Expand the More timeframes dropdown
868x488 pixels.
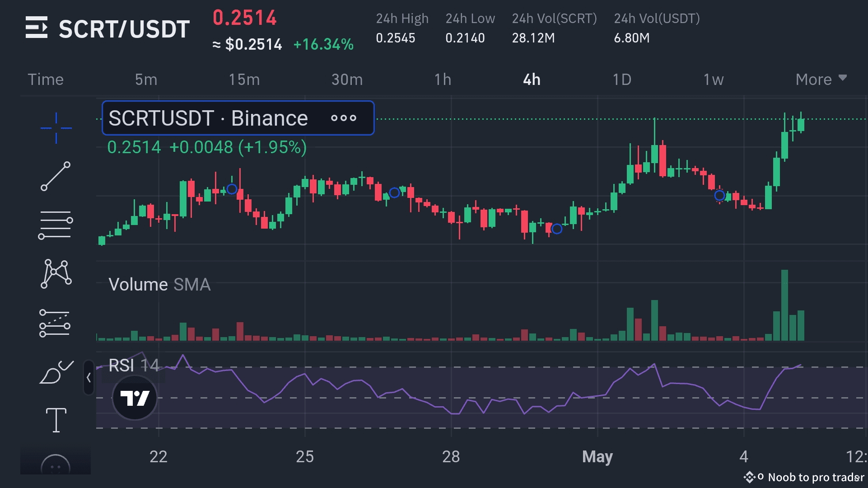[x=821, y=80]
